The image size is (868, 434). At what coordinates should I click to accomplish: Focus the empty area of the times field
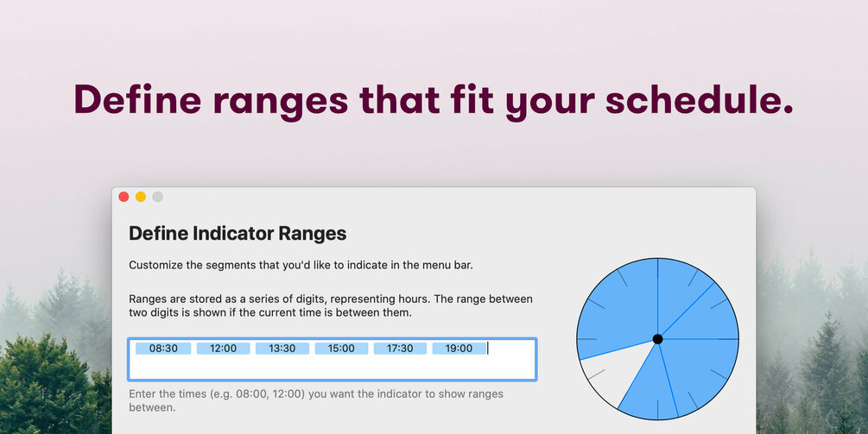coord(332,368)
